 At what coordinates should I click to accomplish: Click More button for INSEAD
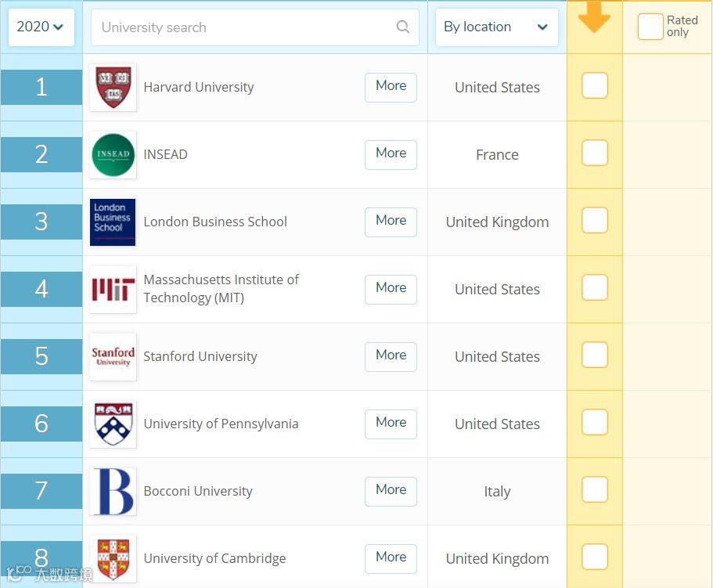pyautogui.click(x=391, y=153)
